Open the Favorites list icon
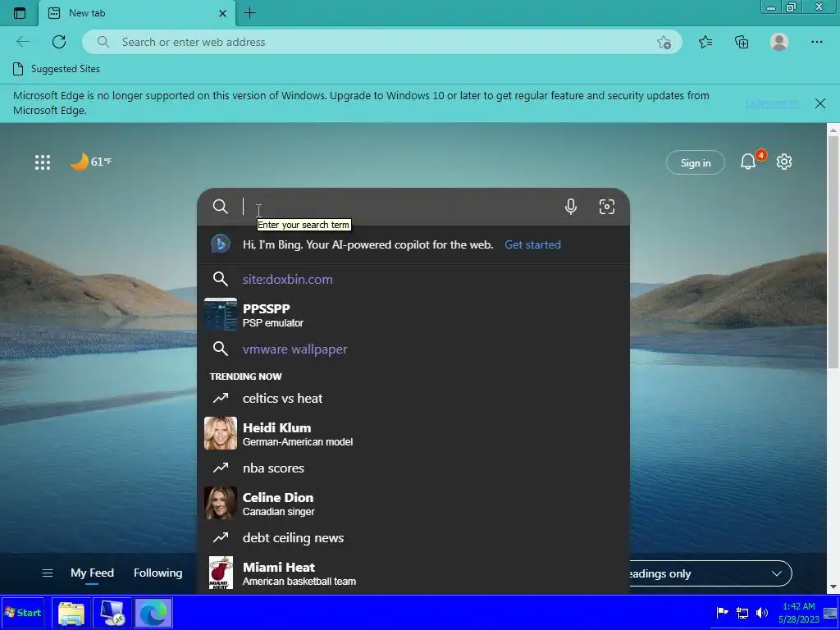The height and width of the screenshot is (630, 840). click(x=705, y=42)
